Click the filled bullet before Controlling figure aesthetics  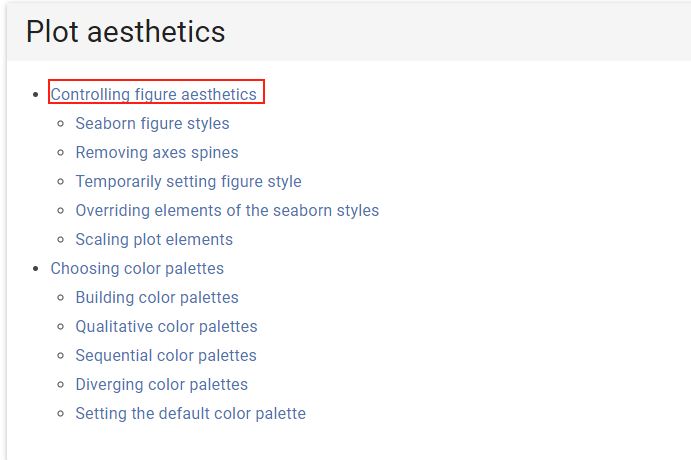coord(36,95)
